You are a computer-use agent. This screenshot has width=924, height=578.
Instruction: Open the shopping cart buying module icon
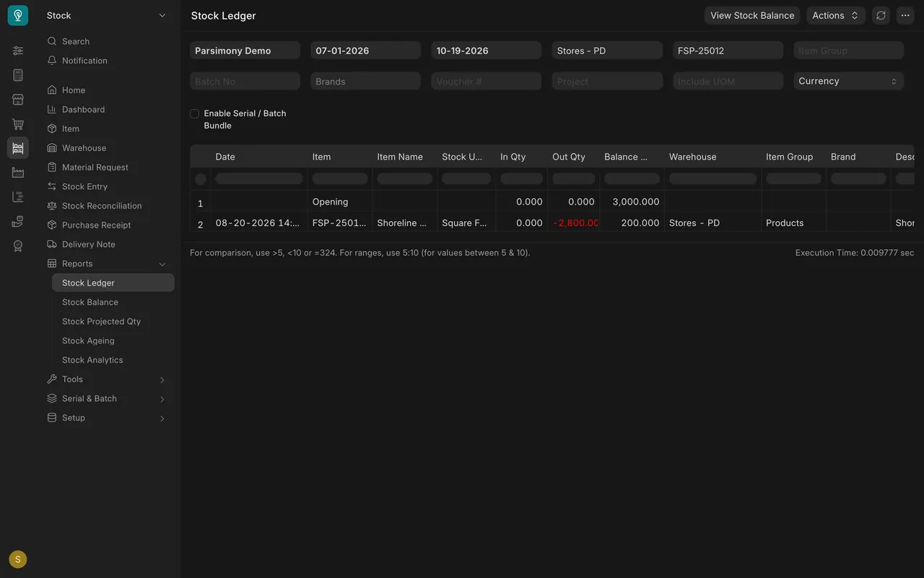point(18,124)
